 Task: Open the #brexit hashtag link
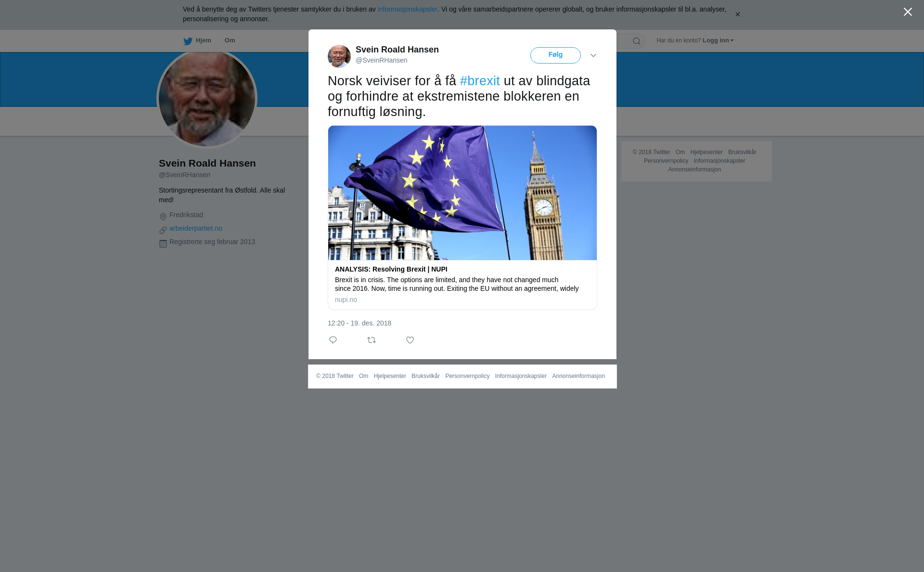click(x=480, y=81)
